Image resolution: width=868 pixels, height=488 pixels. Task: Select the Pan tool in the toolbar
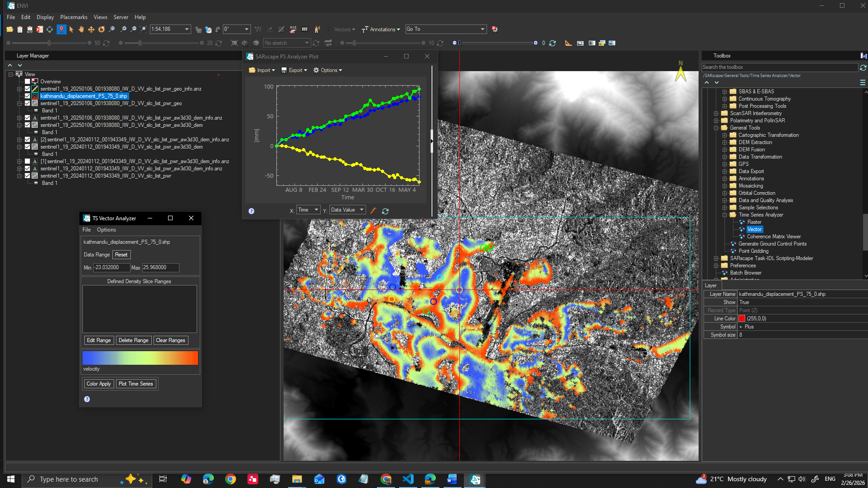(81, 29)
